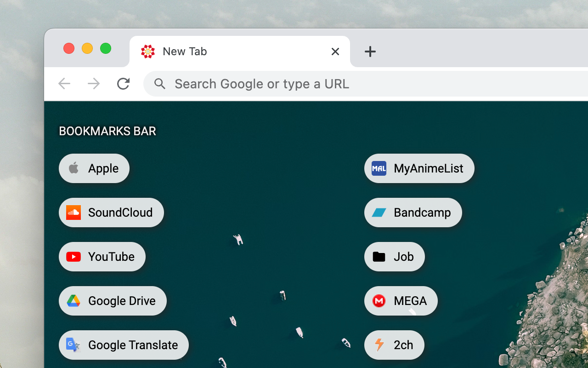This screenshot has width=588, height=368.
Task: Reload the current page
Action: click(123, 84)
